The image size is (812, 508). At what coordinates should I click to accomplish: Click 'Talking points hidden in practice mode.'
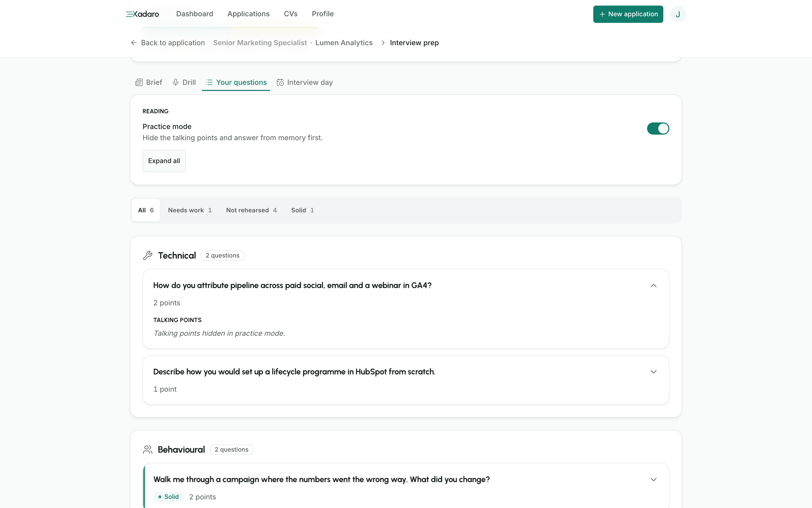coord(219,333)
